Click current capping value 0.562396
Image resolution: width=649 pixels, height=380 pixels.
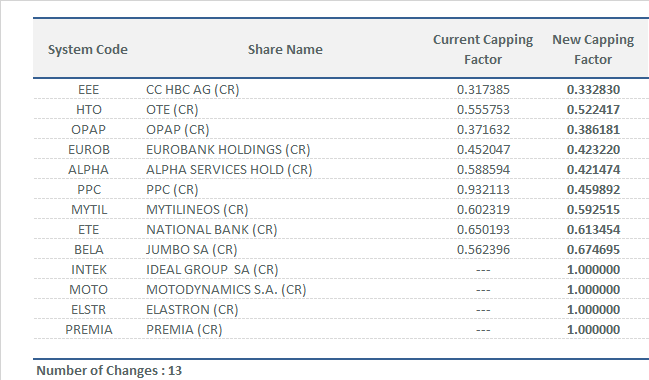tap(483, 250)
